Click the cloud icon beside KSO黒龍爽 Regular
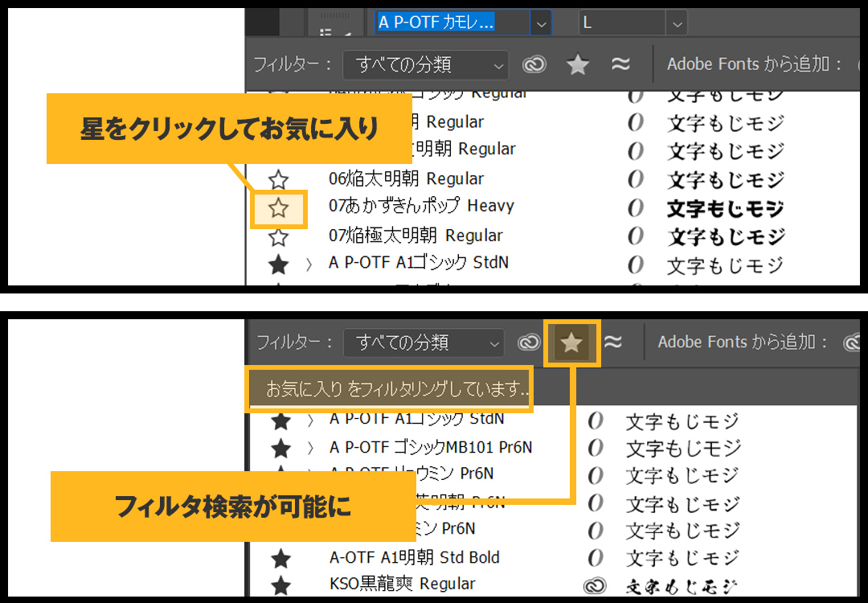This screenshot has width=868, height=603. pos(595,586)
